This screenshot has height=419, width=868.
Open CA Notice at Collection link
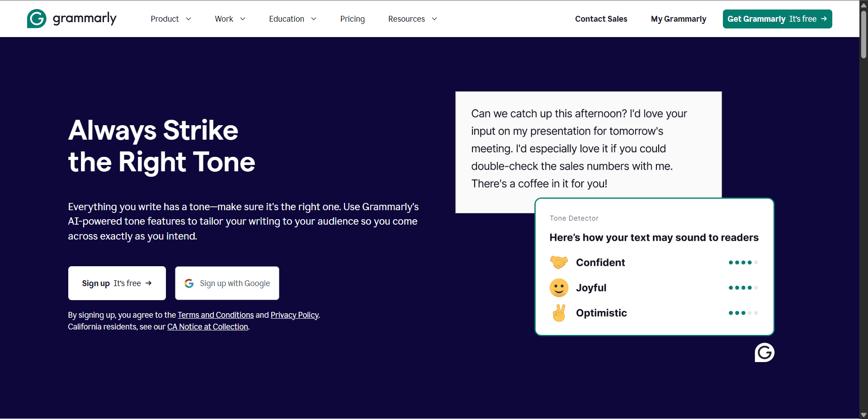(208, 327)
